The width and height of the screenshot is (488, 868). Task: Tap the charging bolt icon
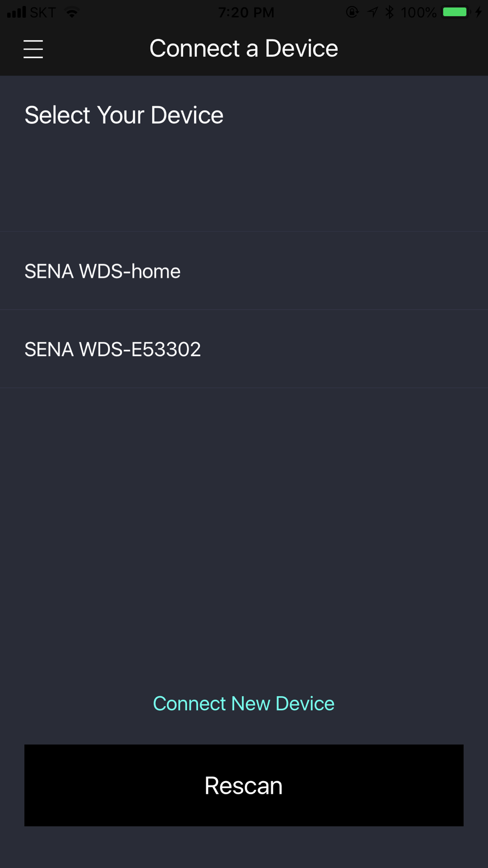478,12
